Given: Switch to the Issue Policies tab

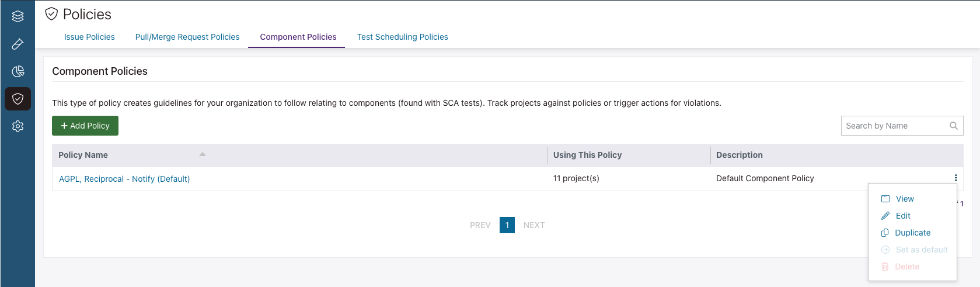Looking at the screenshot, I should click(89, 37).
